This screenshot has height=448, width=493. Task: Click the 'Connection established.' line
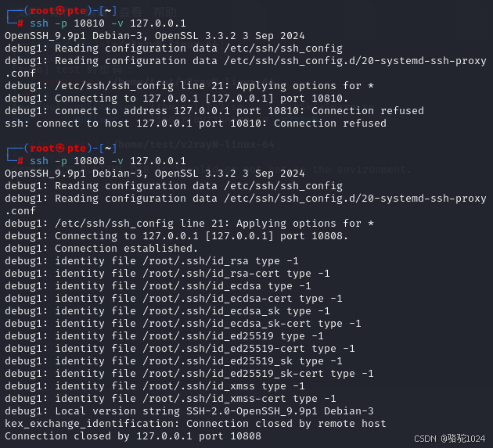[101, 249]
